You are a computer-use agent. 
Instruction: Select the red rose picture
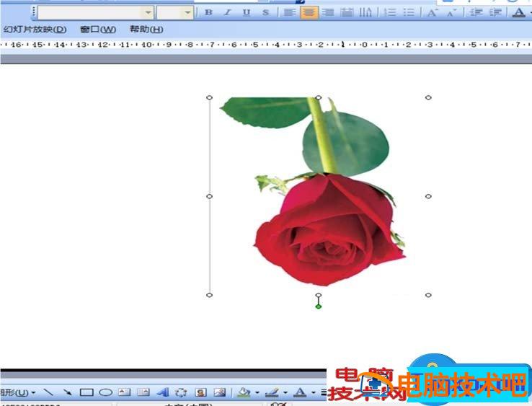tap(319, 196)
